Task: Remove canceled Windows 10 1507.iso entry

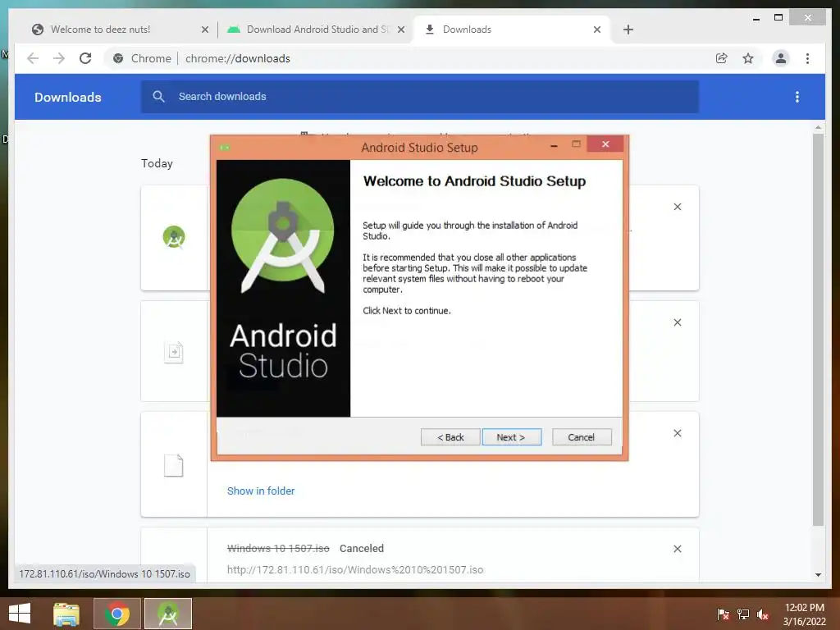Action: pyautogui.click(x=677, y=549)
